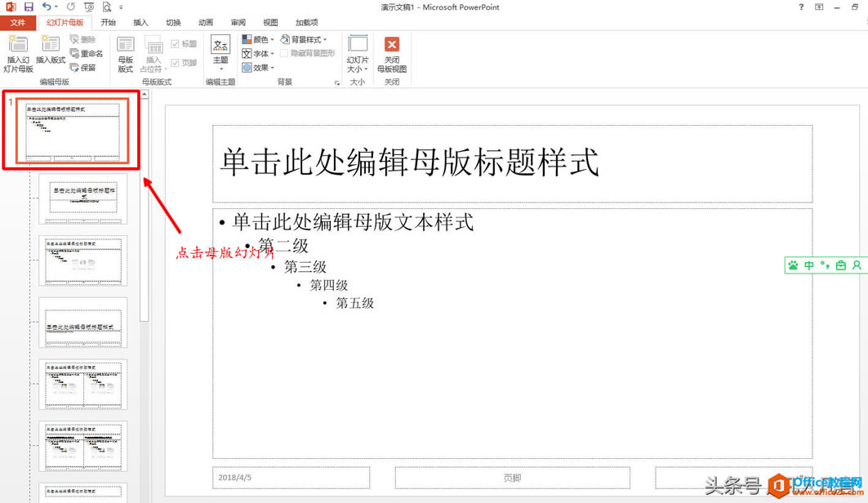Click 重命名 to rename the master
This screenshot has height=503, width=868.
click(x=87, y=54)
